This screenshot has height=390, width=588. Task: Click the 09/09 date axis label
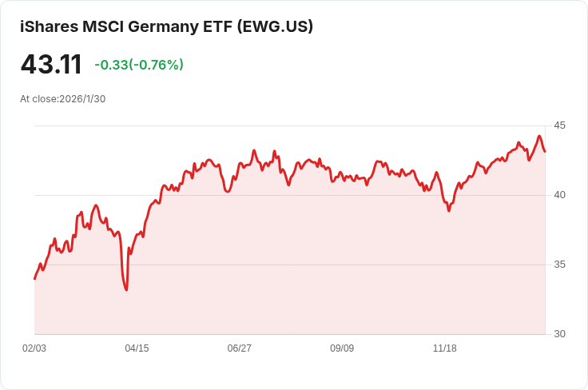342,348
